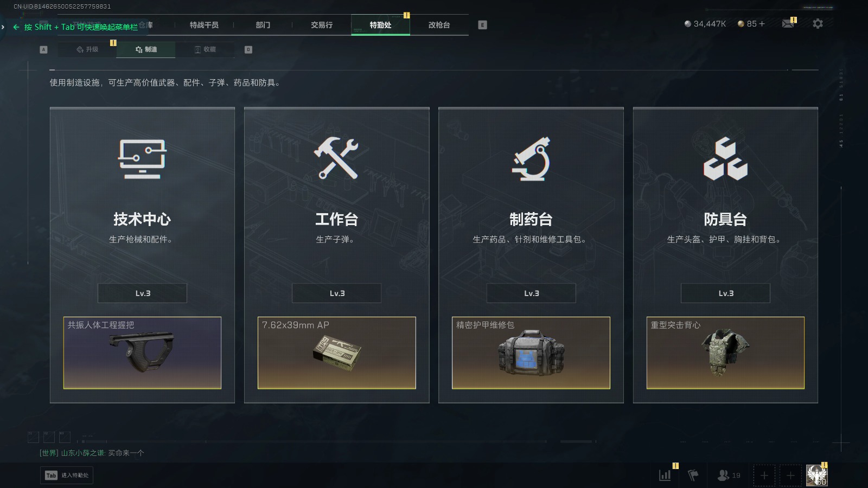The width and height of the screenshot is (868, 488).
Task: Click the Tab 进入特勤处 button
Action: click(66, 476)
